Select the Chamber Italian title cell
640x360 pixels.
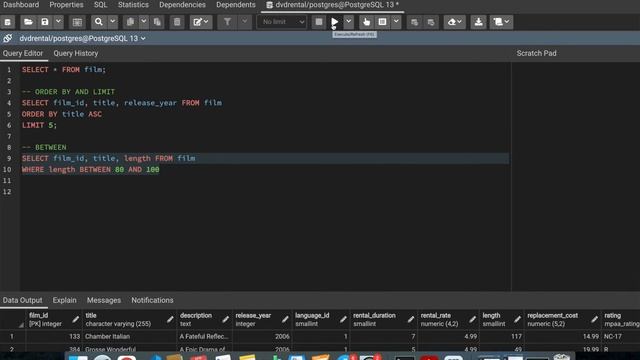click(129, 337)
